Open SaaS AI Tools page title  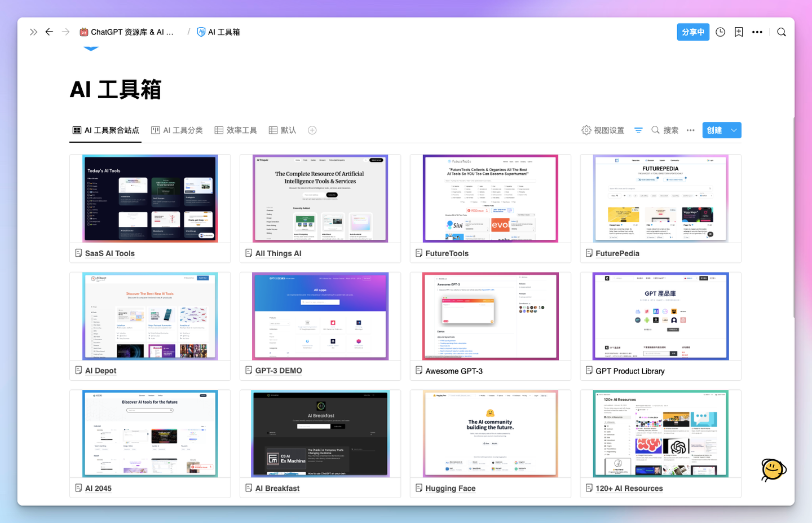click(110, 253)
